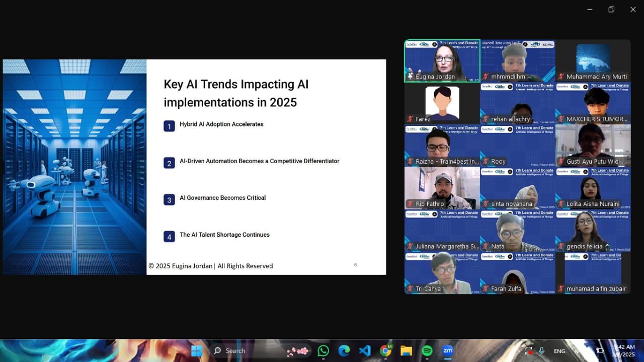Screen dimensions: 644x362
Task: Restore down the Zoom meeting window
Action: [611, 10]
